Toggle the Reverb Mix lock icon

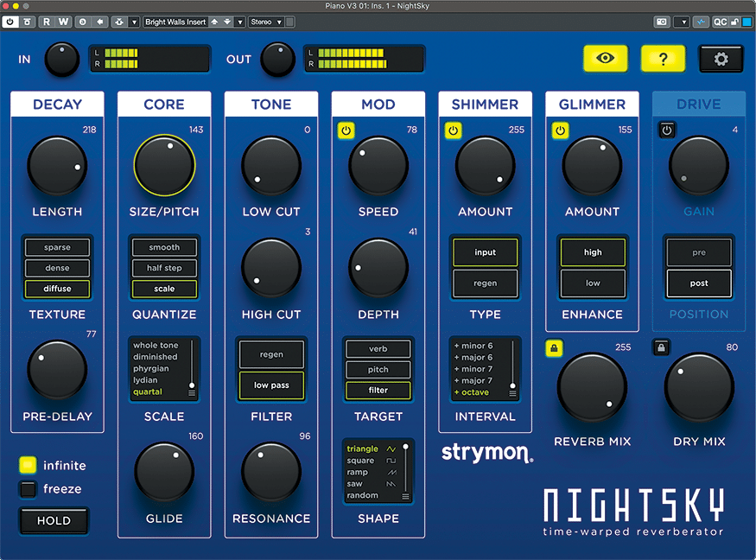554,347
